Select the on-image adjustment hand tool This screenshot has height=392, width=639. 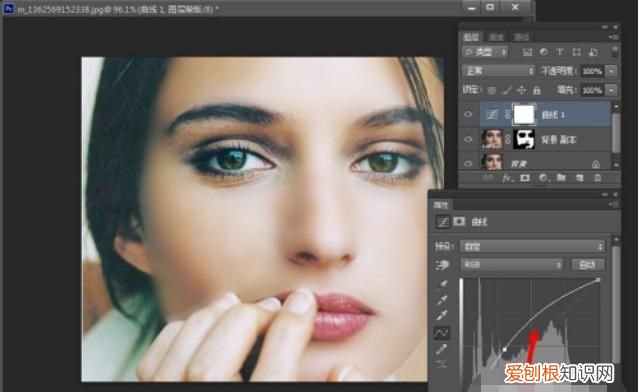[442, 265]
